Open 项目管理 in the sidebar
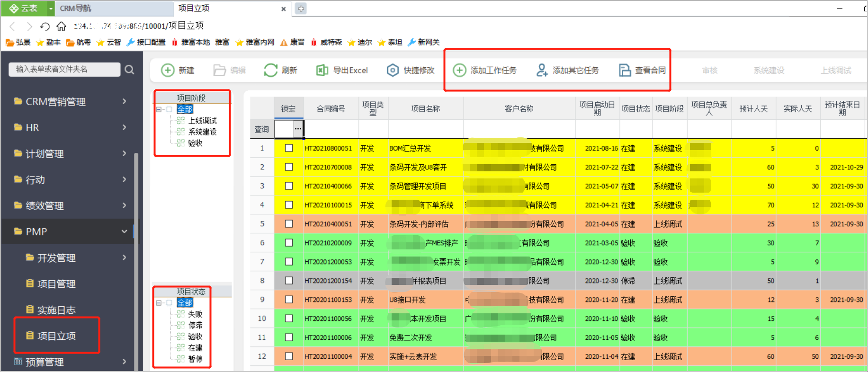Viewport: 868px width, 372px height. click(x=56, y=284)
